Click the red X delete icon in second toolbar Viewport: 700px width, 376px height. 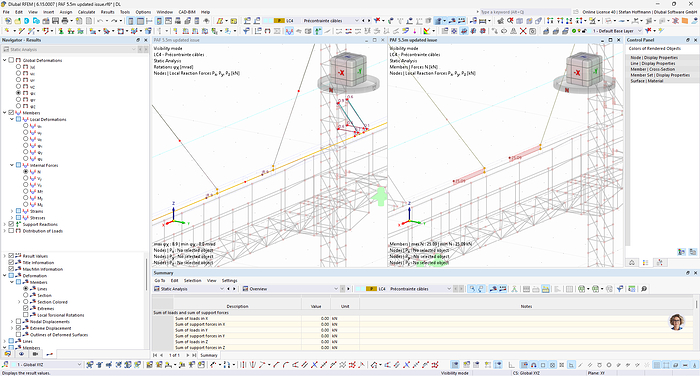pyautogui.click(x=523, y=31)
